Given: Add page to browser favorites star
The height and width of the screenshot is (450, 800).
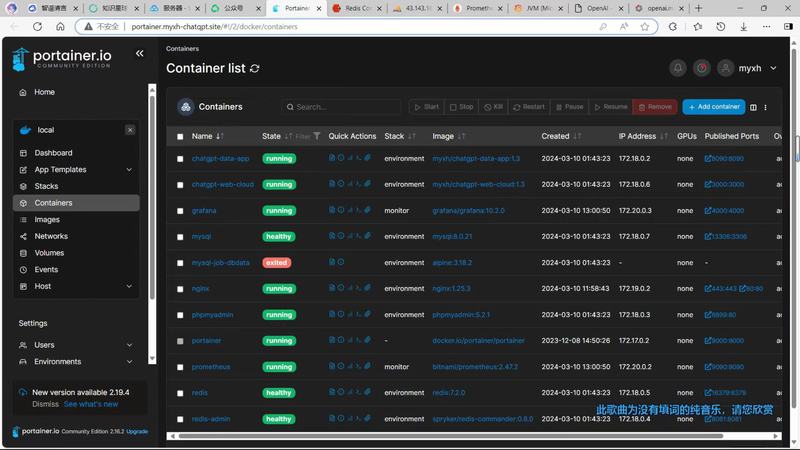Looking at the screenshot, I should pos(645,27).
